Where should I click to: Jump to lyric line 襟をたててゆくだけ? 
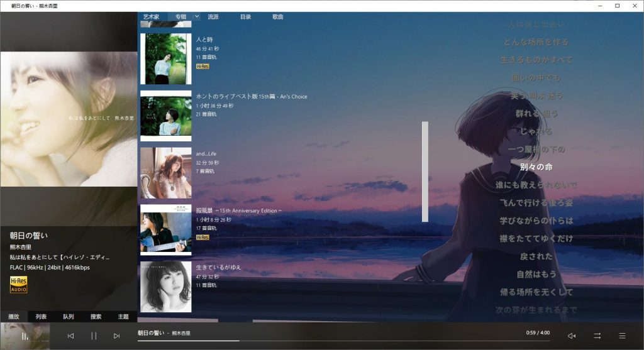(x=536, y=238)
